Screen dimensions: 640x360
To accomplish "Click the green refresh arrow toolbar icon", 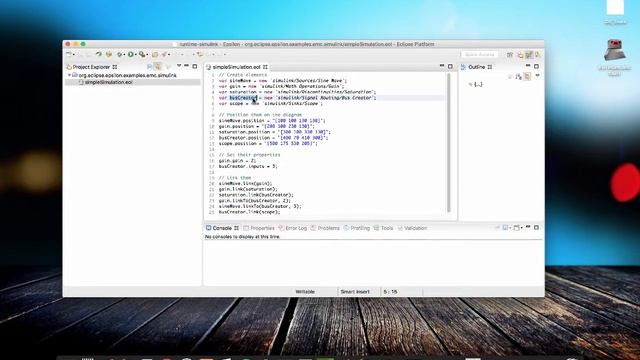I will tap(98, 54).
